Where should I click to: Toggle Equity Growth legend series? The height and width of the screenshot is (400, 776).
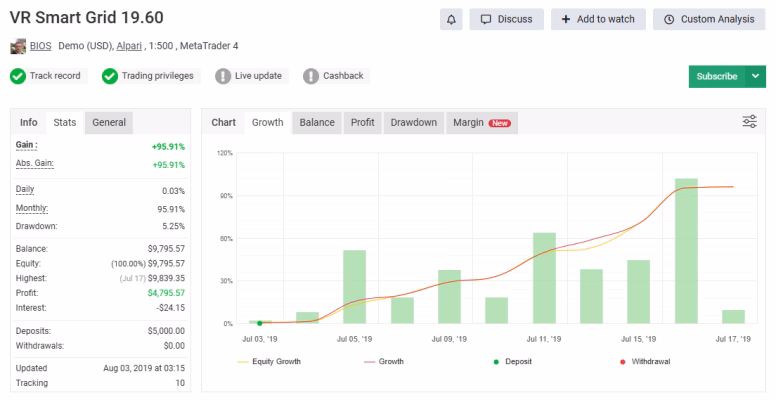point(269,362)
